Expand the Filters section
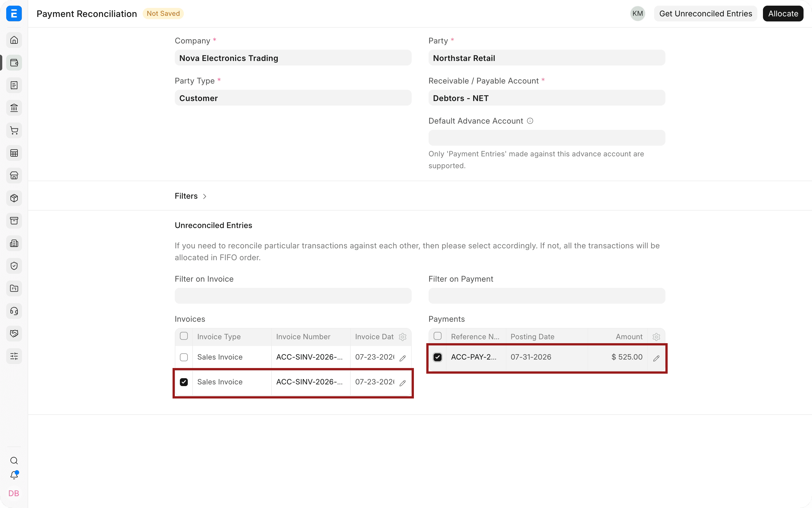This screenshot has height=508, width=812. click(191, 196)
